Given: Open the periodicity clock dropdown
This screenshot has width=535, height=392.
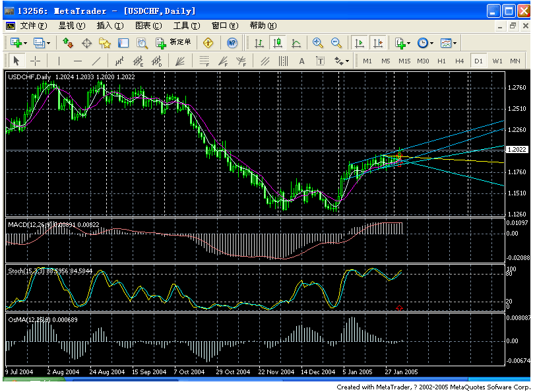Looking at the screenshot, I should [x=425, y=43].
